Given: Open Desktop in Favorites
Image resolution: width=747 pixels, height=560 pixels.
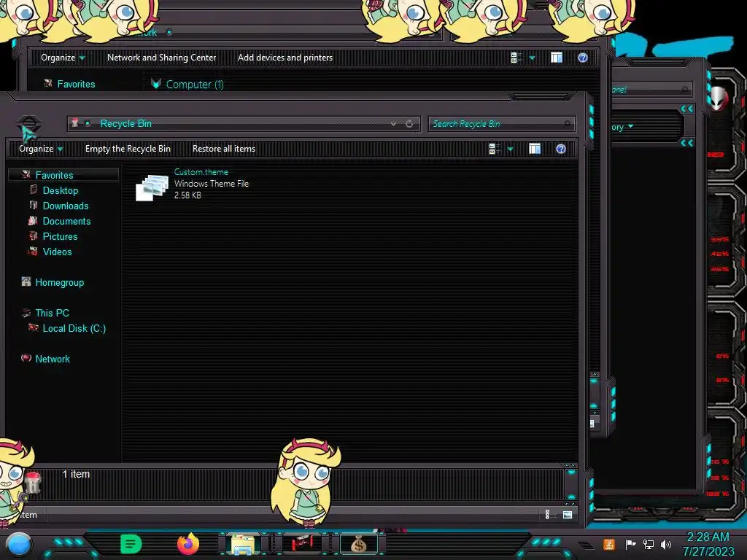Looking at the screenshot, I should (x=61, y=190).
